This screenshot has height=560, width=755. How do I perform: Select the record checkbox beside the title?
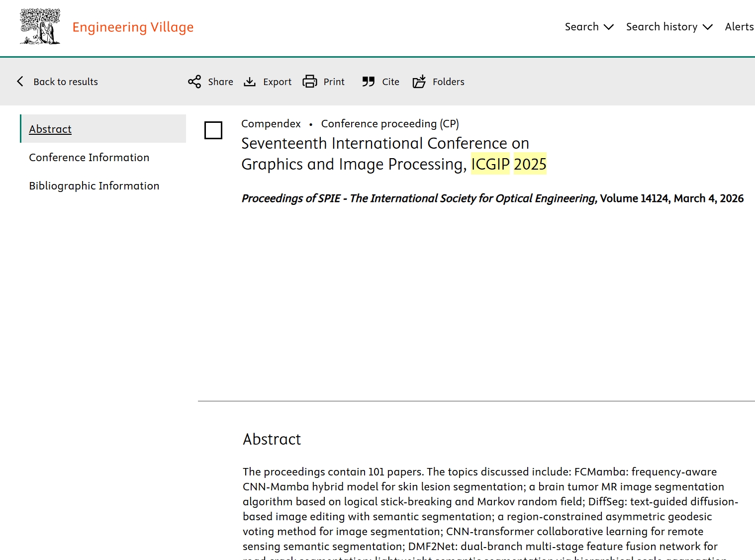point(213,130)
